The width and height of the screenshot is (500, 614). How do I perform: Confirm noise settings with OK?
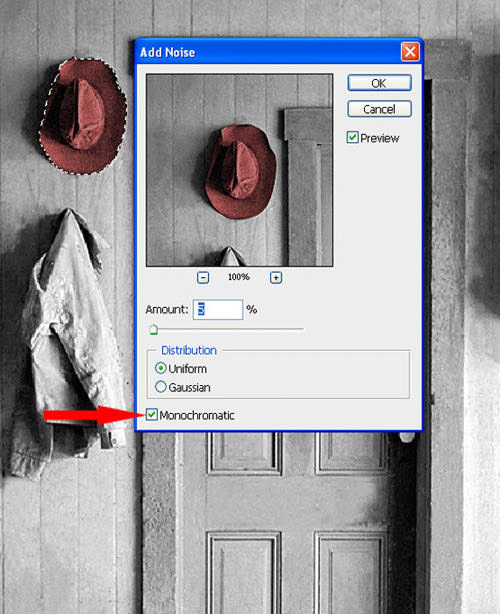point(379,83)
